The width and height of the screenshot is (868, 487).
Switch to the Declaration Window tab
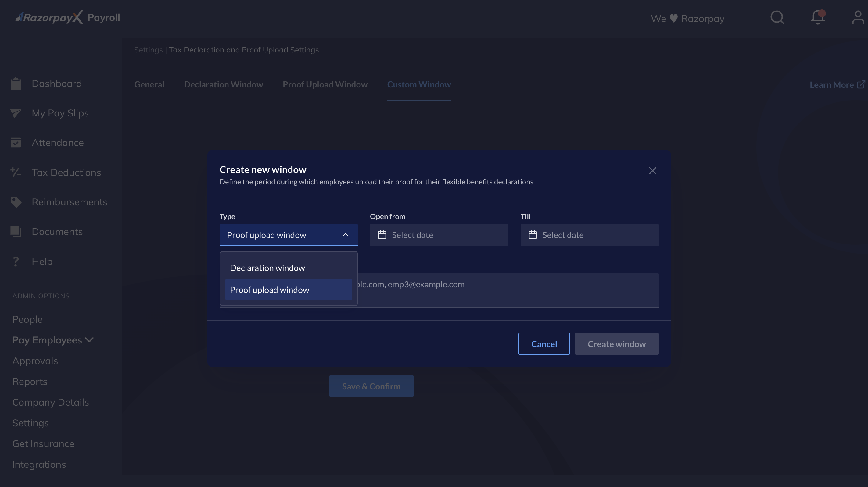click(224, 84)
